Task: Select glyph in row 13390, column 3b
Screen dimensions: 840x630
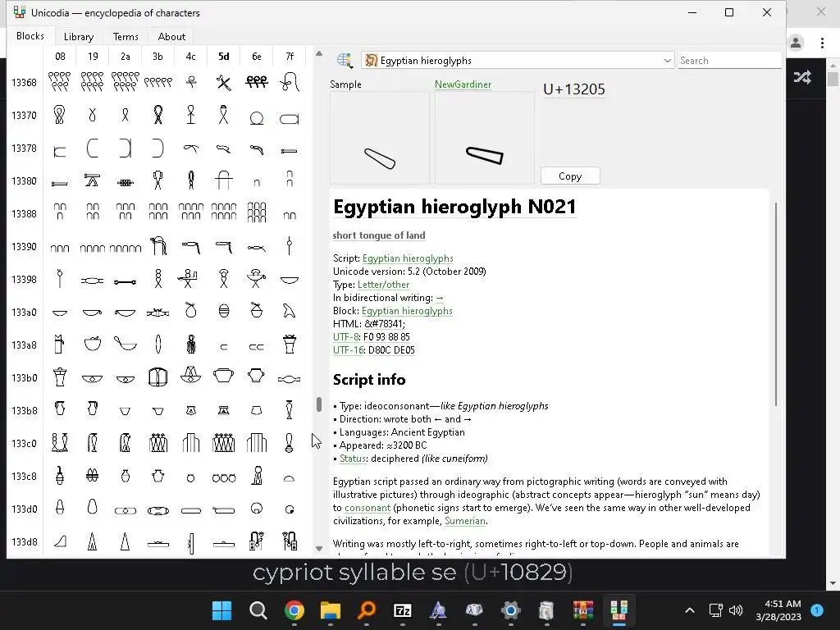Action: (x=158, y=246)
